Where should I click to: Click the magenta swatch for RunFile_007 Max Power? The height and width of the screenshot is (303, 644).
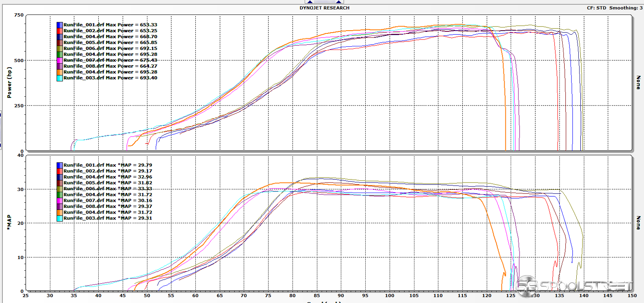pyautogui.click(x=60, y=60)
